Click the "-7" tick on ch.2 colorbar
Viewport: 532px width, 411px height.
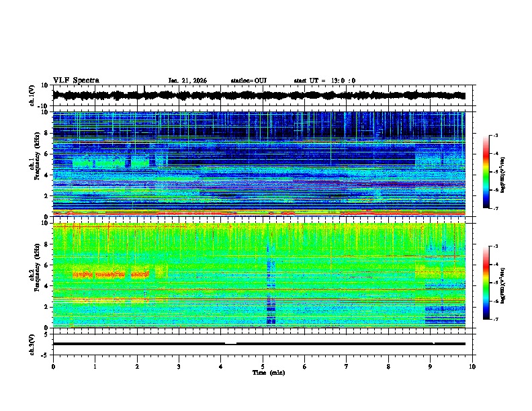[x=496, y=319]
